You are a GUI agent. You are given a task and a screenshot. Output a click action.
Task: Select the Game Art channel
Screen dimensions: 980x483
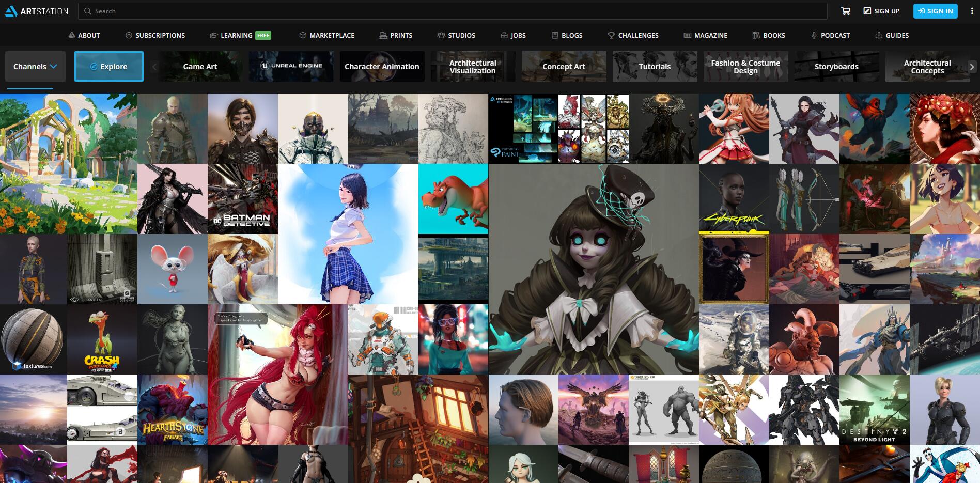(x=200, y=66)
